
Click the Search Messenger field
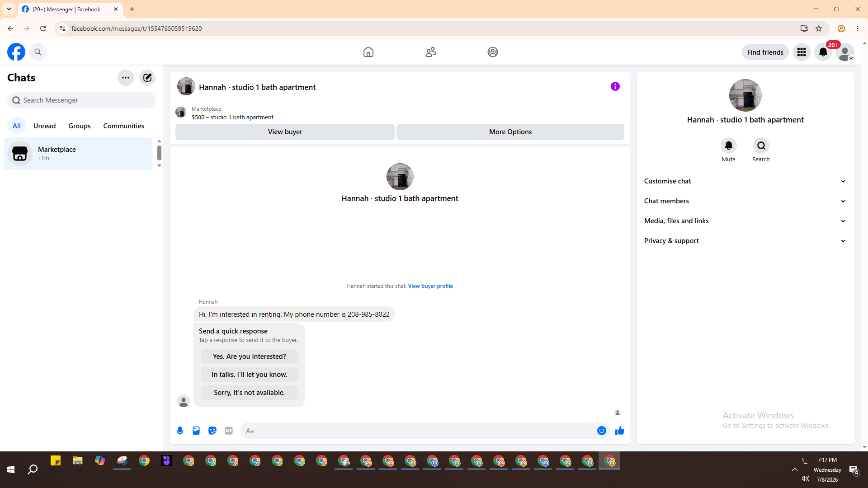tap(81, 100)
